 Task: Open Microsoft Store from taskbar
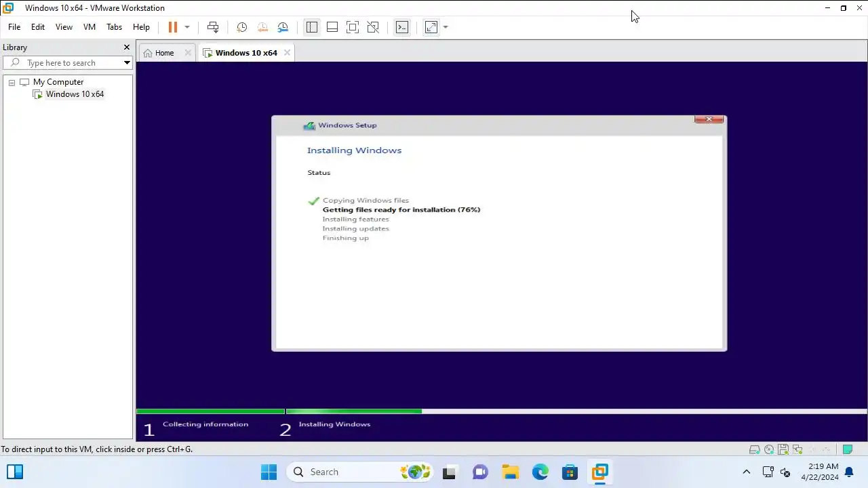(x=570, y=472)
